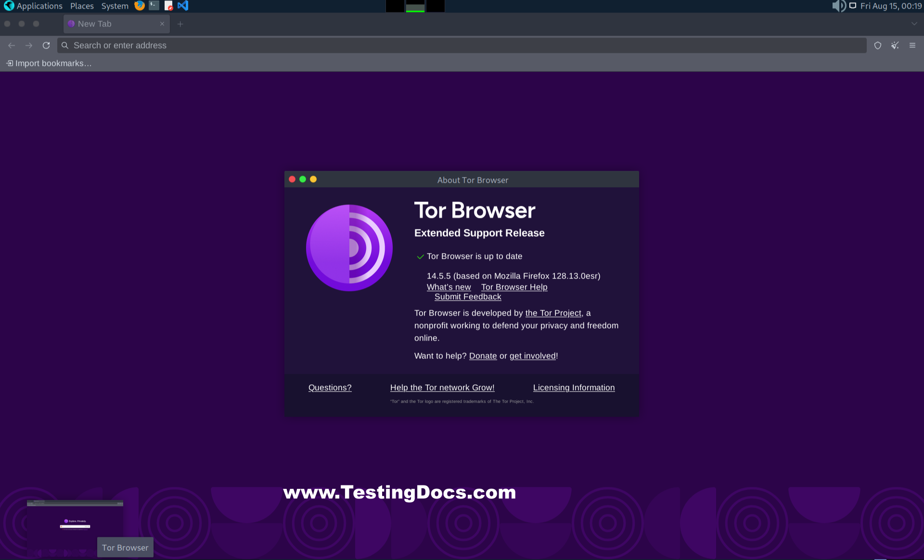Open the security level shield icon
Screen dimensions: 924x560
878,45
